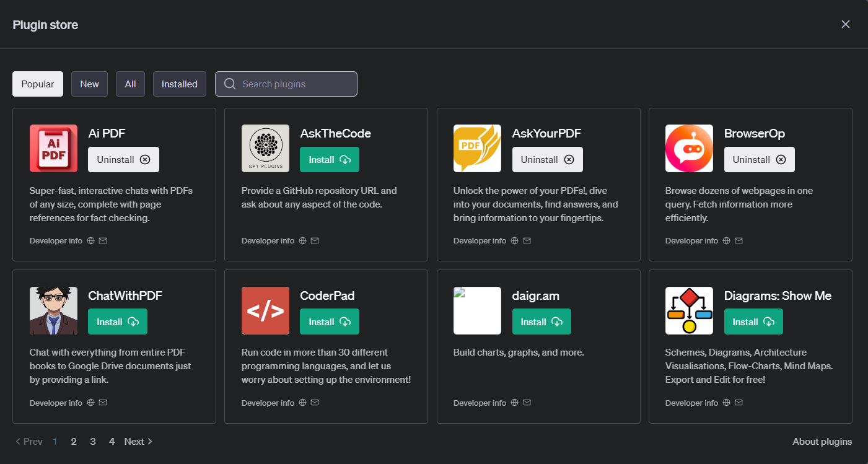
Task: Install the CoderPad plugin
Action: [330, 322]
